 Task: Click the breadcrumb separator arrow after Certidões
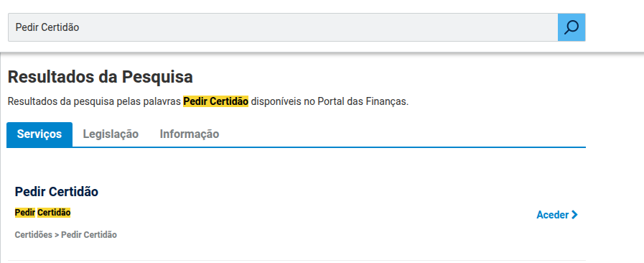[57, 235]
